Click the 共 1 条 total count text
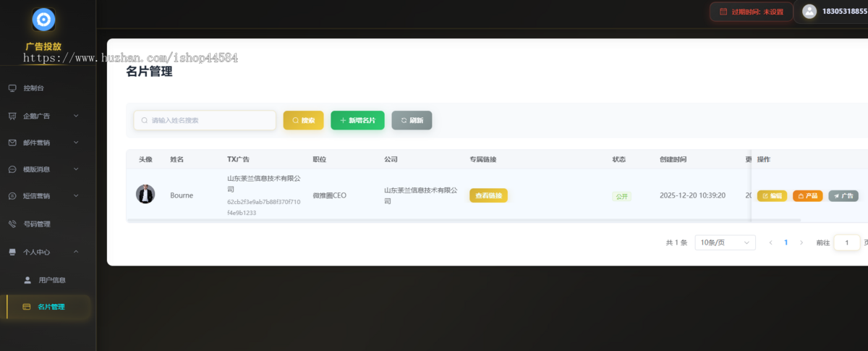 (x=676, y=243)
